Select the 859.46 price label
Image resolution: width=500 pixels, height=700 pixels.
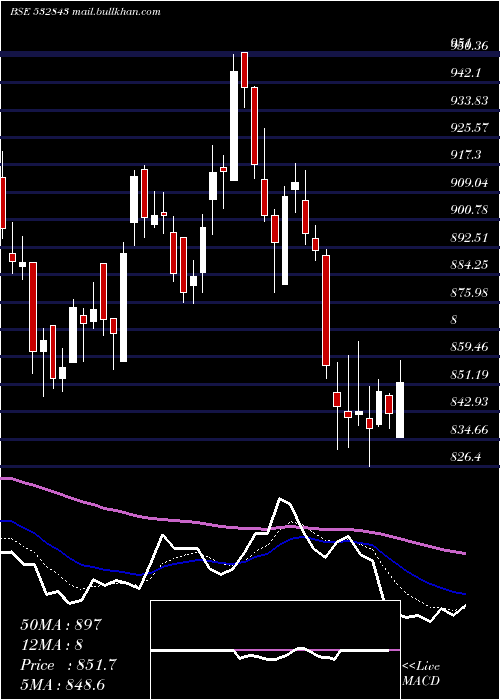coord(469,347)
